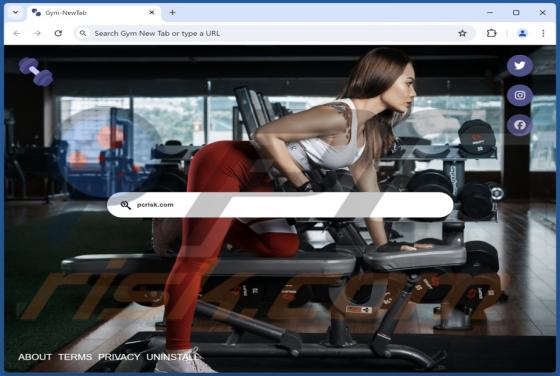Screen dimensions: 560x376
Task: Open a new tab with the plus button
Action: coord(172,12)
